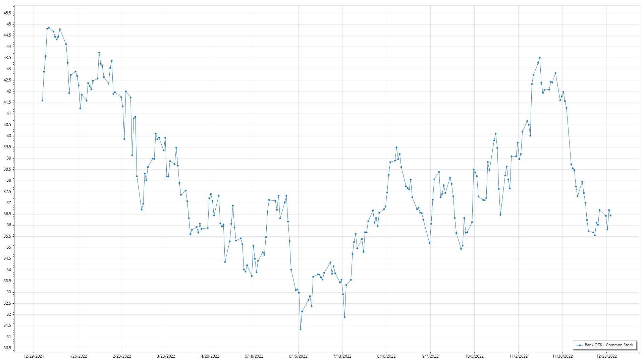The height and width of the screenshot is (362, 644).
Task: Click the late October peak near 40.1
Action: click(495, 134)
